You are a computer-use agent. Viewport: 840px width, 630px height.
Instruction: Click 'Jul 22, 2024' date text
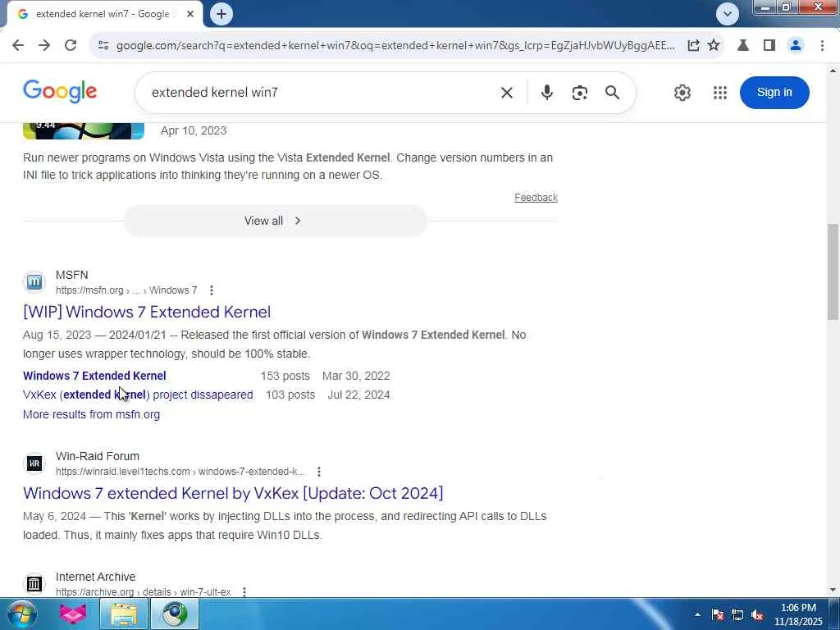coord(358,395)
